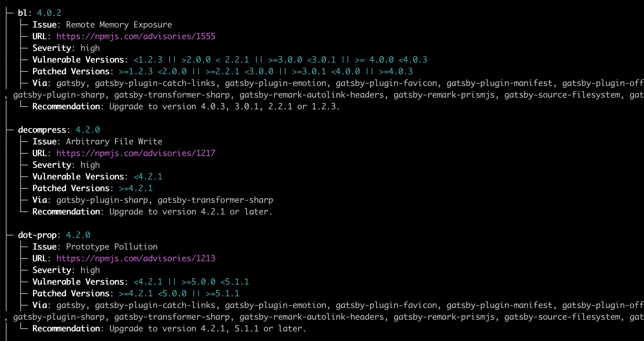
Task: Click decompress vulnerable versions value <4.2.1
Action: pyautogui.click(x=148, y=177)
